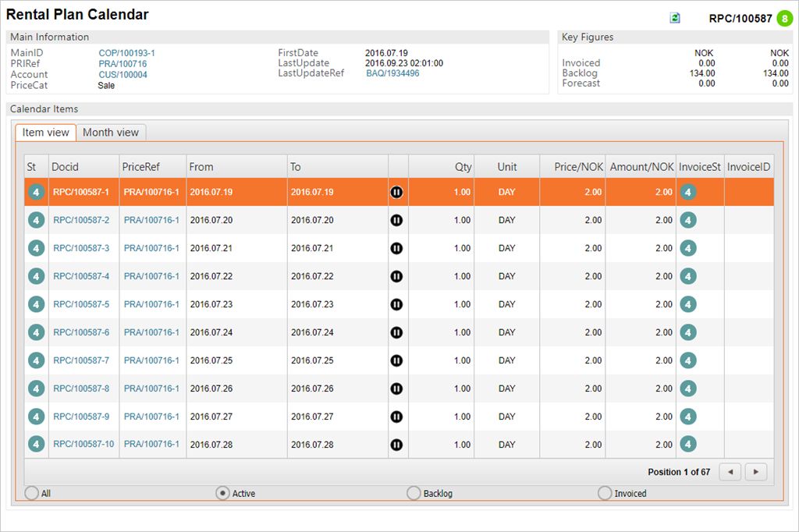Click the InvoiceSt 4 badge in row RPC/100587-6
The image size is (799, 532).
coord(687,332)
